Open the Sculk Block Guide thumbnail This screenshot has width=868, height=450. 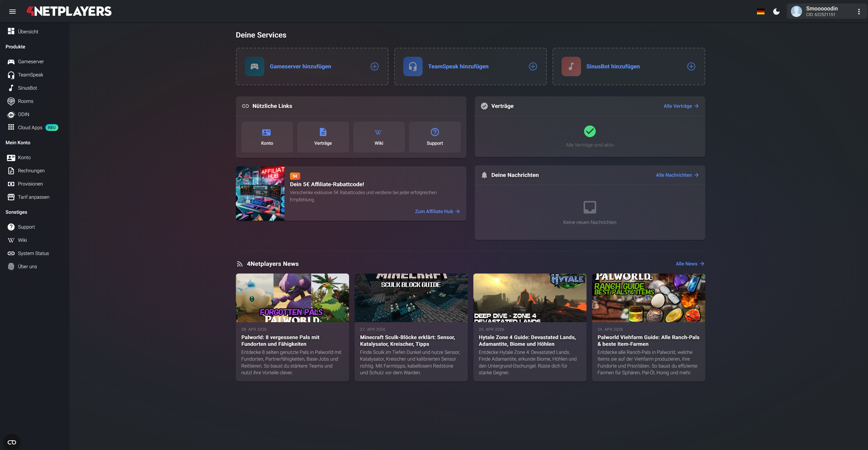(411, 298)
